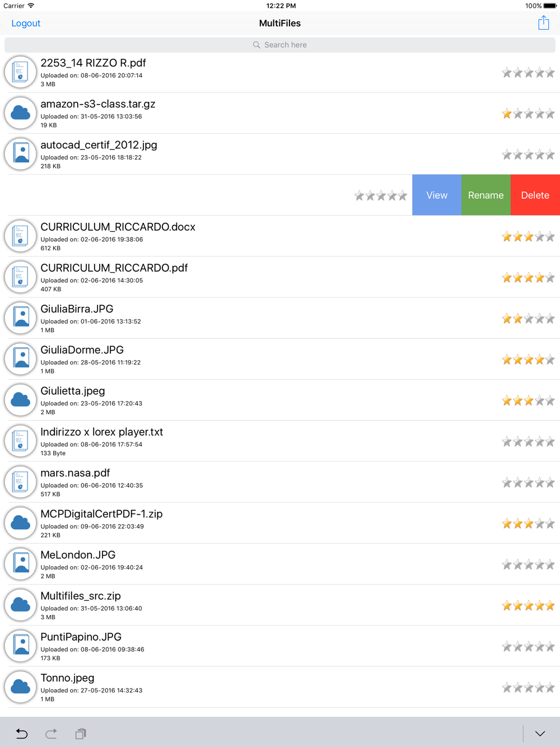
Task: Tap the share icon in the navigation bar
Action: point(543,23)
